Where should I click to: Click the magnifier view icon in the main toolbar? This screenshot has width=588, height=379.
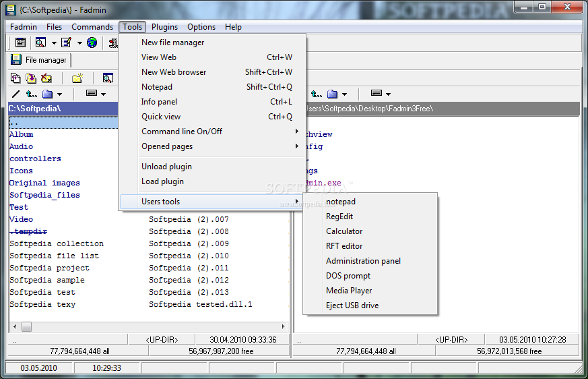40,42
